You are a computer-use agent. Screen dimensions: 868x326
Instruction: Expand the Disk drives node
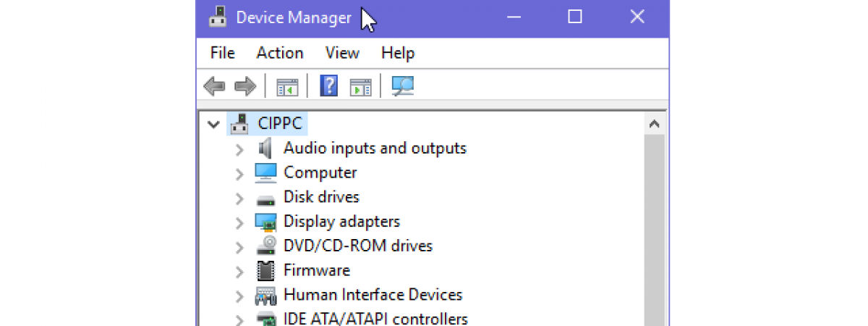(239, 198)
